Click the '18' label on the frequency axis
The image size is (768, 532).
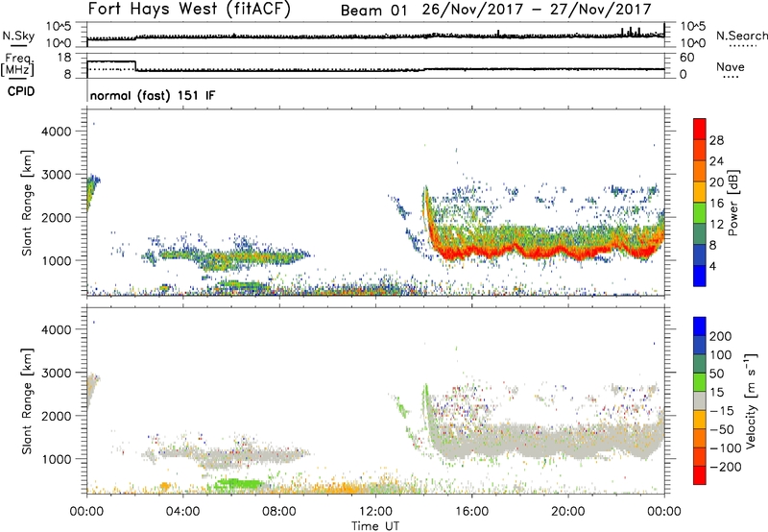64,58
